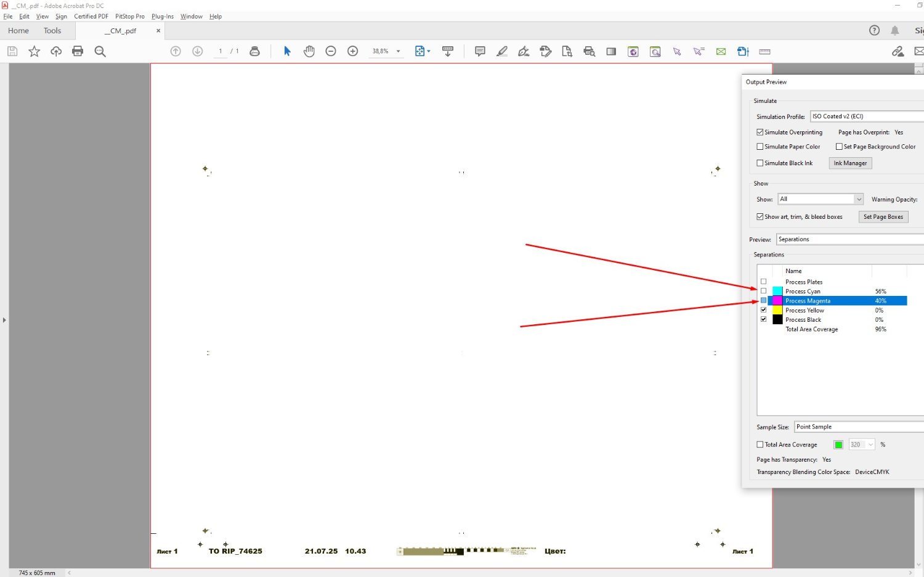924x577 pixels.
Task: Click the green envelope icon
Action: (x=721, y=52)
